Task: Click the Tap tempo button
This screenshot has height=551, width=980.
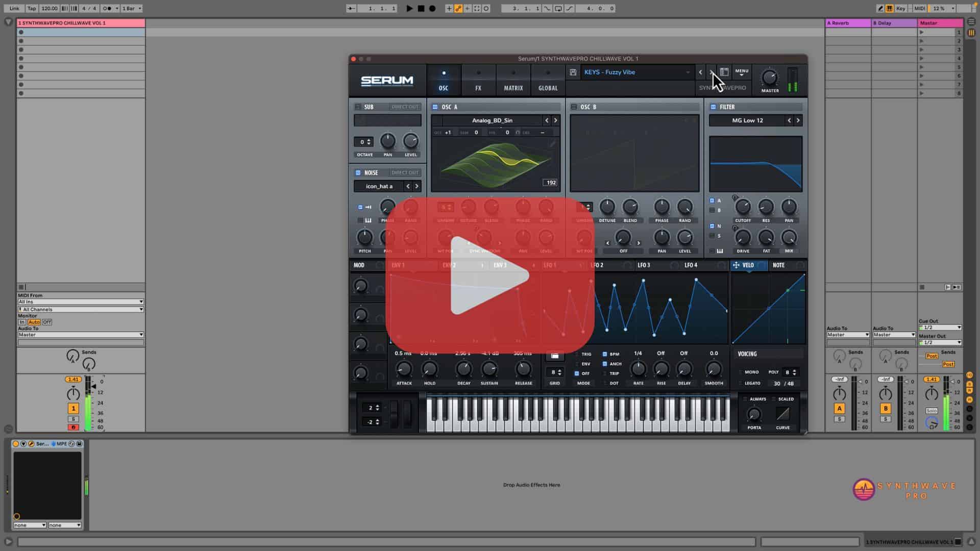Action: pyautogui.click(x=32, y=9)
